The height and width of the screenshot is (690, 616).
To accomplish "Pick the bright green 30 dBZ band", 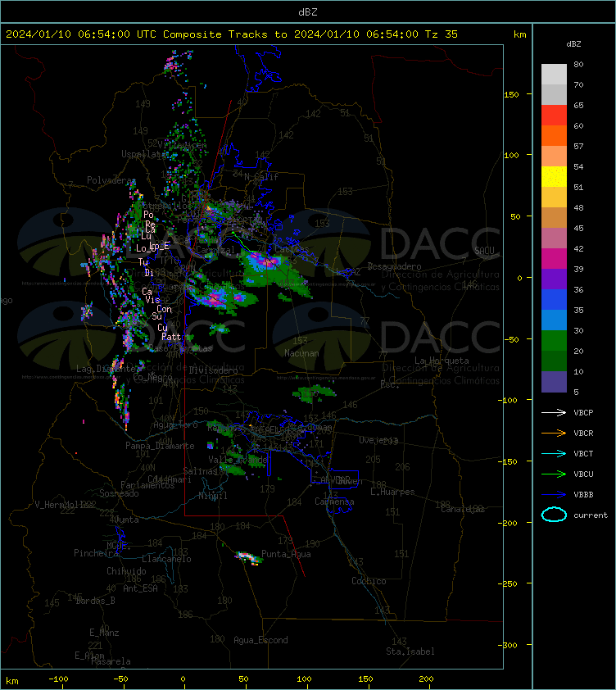I will 554,340.
